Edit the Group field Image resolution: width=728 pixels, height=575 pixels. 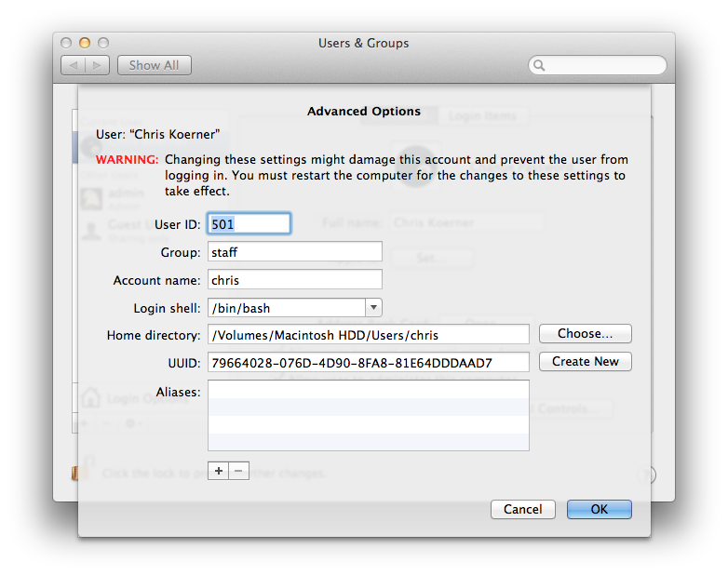click(295, 252)
